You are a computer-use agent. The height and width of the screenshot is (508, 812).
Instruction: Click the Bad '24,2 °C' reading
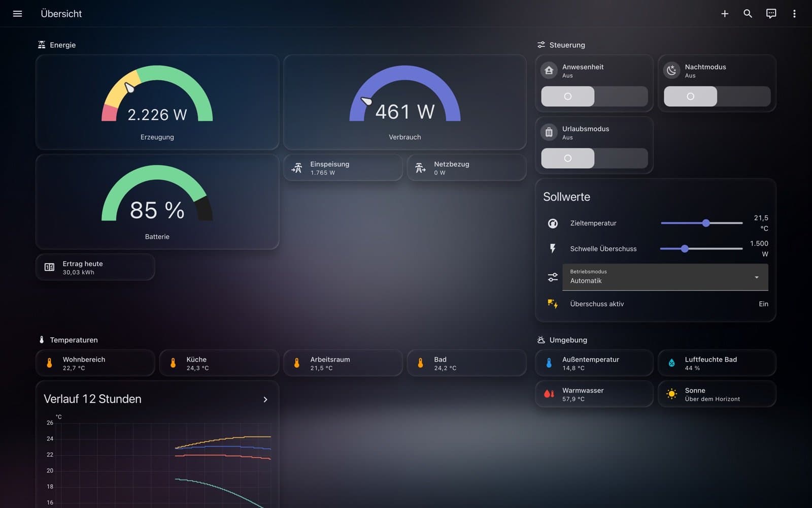pyautogui.click(x=445, y=368)
